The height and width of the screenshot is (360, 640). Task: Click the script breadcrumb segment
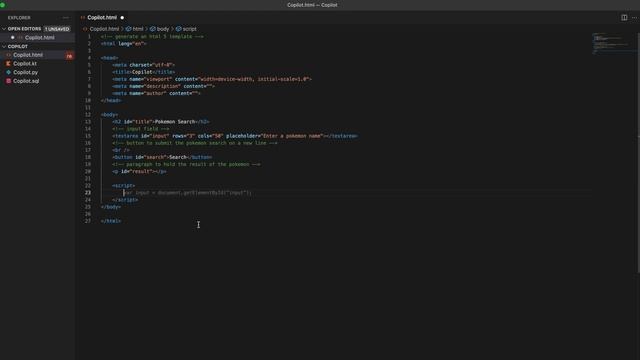coord(189,29)
